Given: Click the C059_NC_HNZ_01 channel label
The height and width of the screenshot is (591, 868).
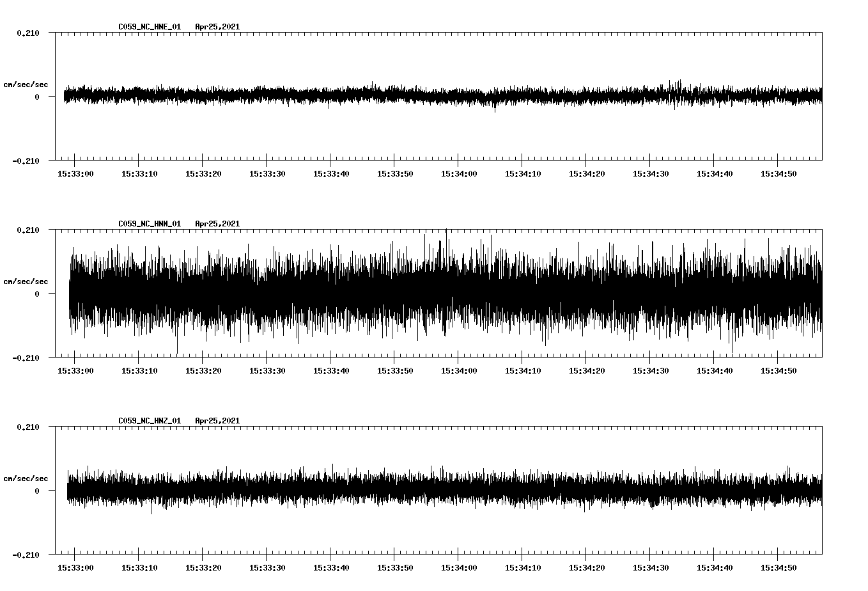Looking at the screenshot, I should pyautogui.click(x=148, y=420).
